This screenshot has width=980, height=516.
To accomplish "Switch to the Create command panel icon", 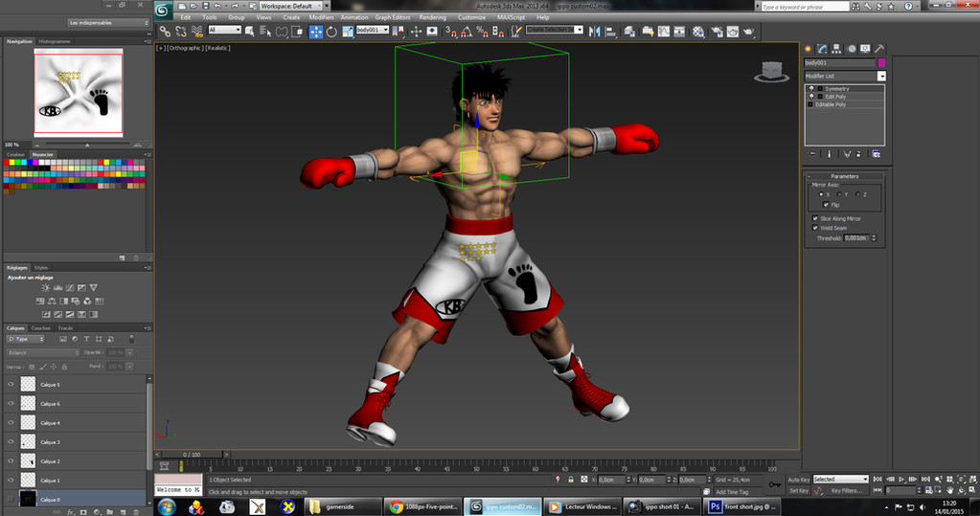I will point(809,49).
